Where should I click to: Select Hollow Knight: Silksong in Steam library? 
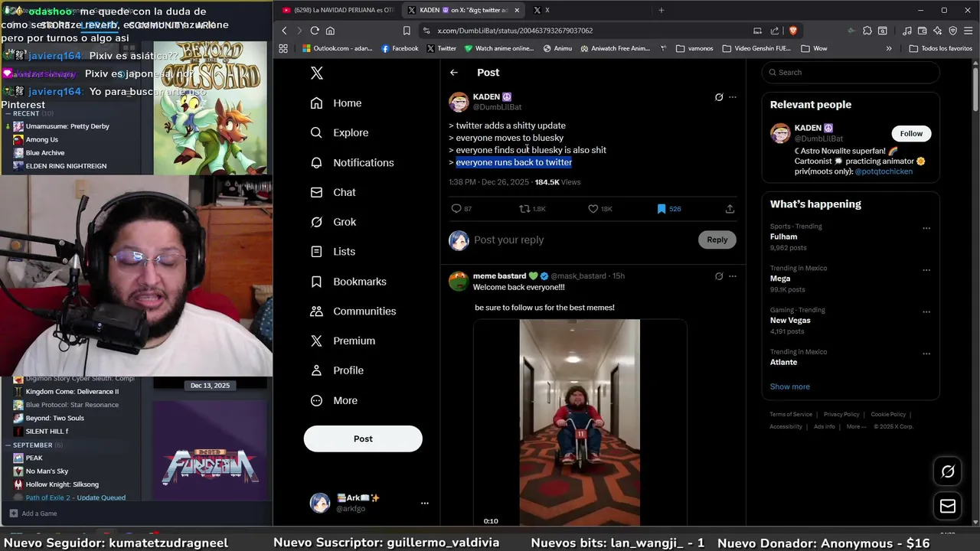[x=56, y=484]
